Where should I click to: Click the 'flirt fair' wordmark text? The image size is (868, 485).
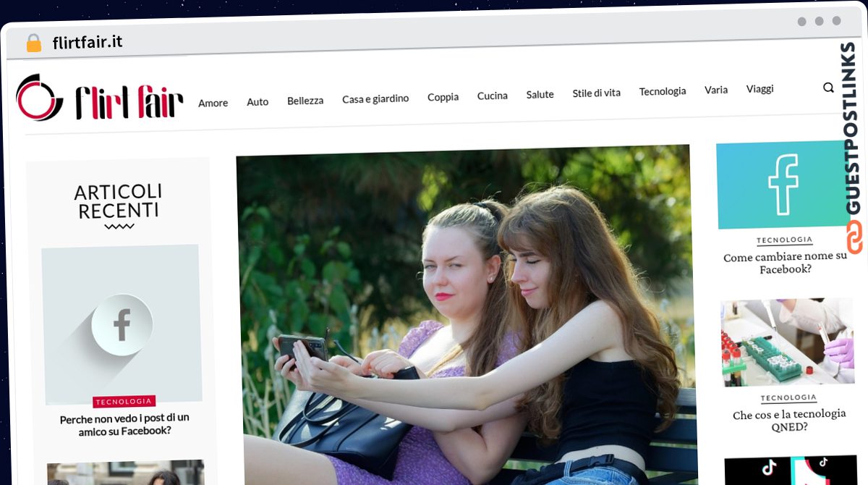click(129, 101)
